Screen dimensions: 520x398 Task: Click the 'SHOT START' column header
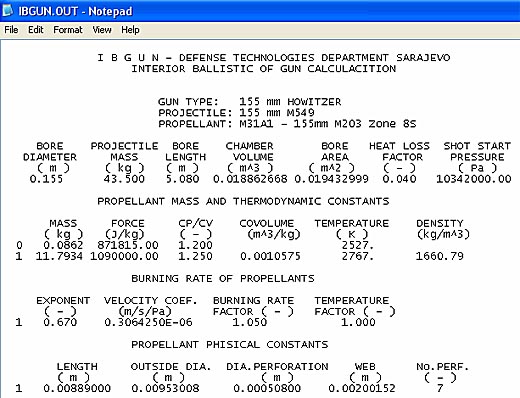coord(477,146)
